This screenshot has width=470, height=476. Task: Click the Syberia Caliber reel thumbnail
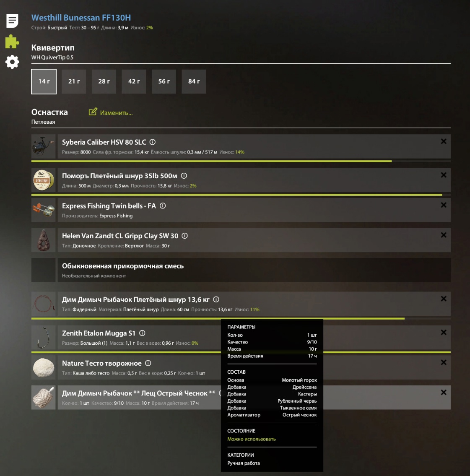(43, 147)
